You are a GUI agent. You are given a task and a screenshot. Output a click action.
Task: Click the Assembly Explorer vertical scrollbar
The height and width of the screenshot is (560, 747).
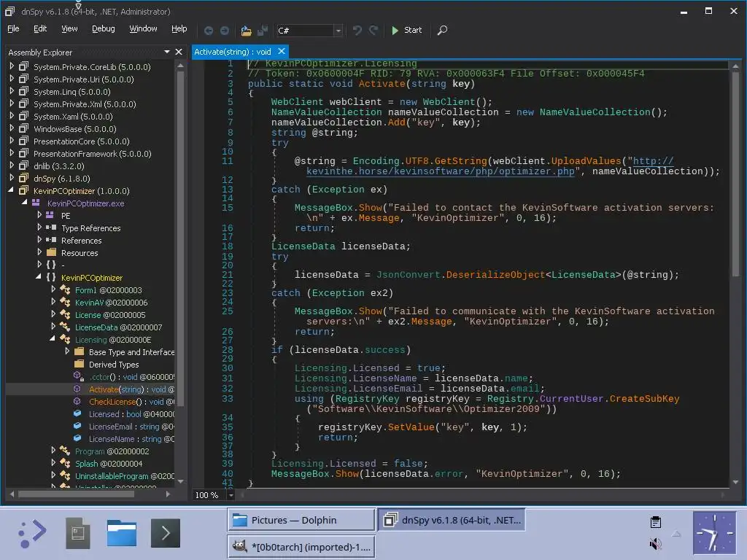(181, 238)
